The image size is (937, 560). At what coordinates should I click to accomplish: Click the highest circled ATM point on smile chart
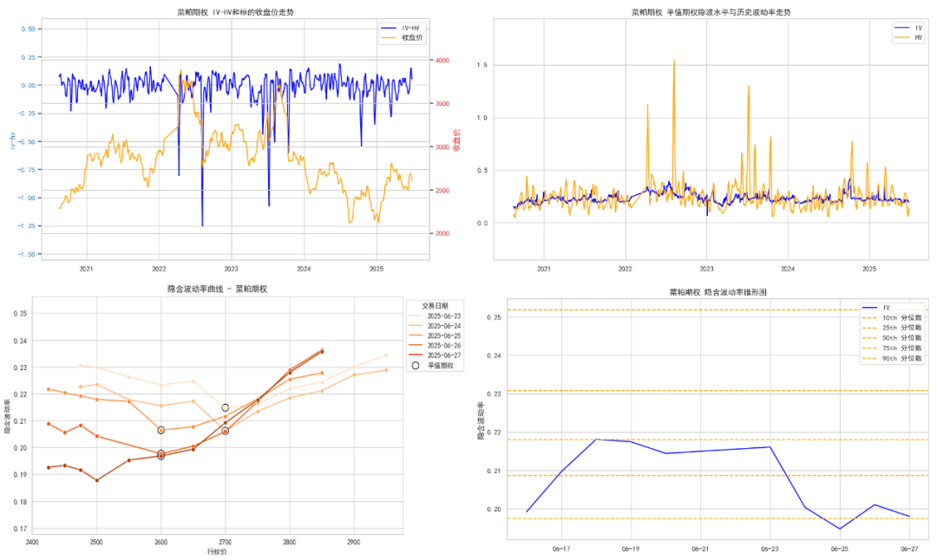click(x=226, y=407)
